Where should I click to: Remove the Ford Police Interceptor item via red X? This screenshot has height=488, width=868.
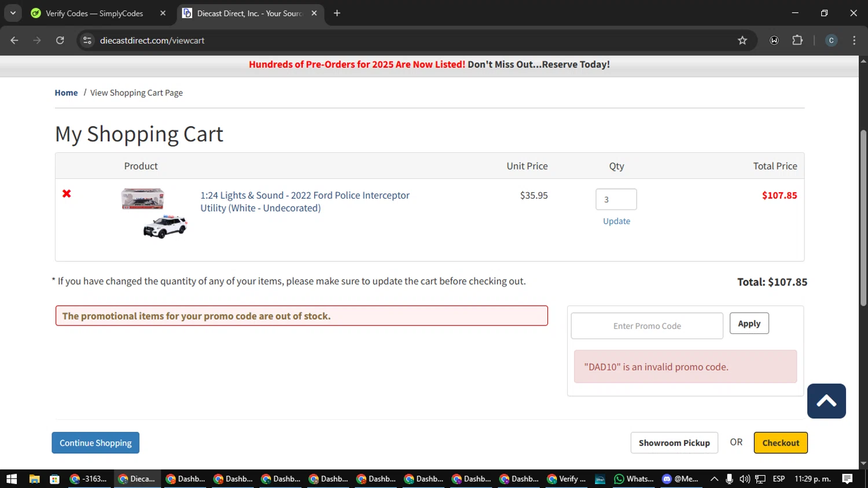(67, 194)
